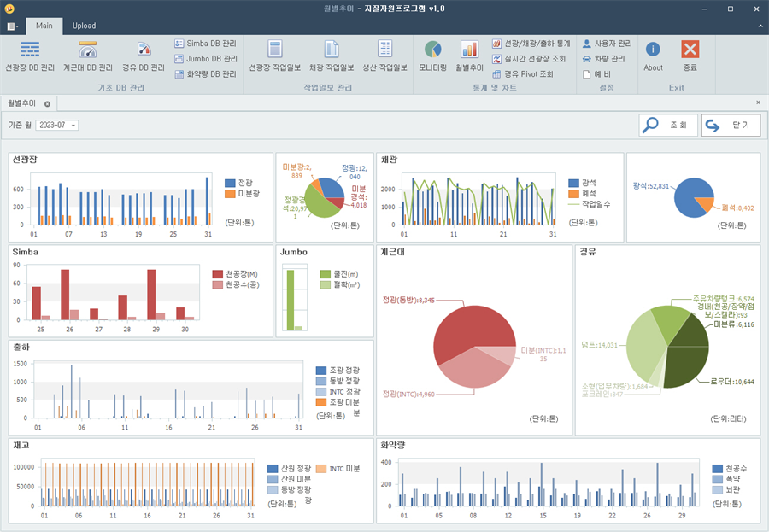Click the red 종료 exit icon
Screen dimensions: 769x532
(x=690, y=49)
